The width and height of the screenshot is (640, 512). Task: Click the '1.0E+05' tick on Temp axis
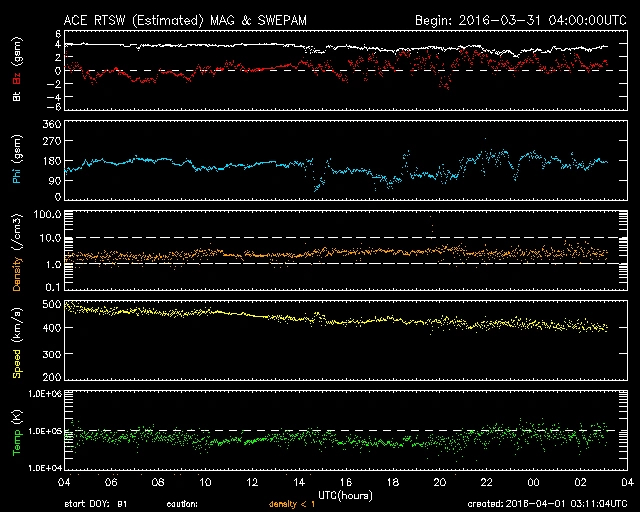tap(45, 431)
